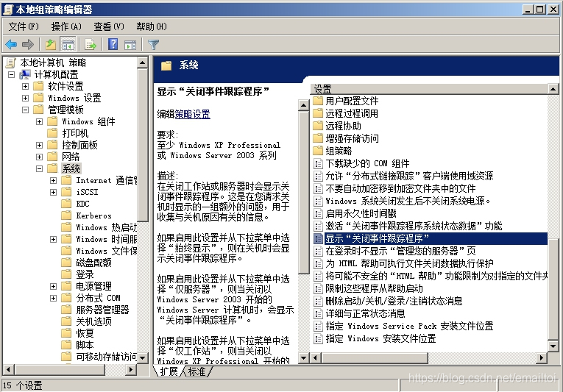Collapse the 管理模板 tree node
563x392 pixels.
click(x=25, y=110)
